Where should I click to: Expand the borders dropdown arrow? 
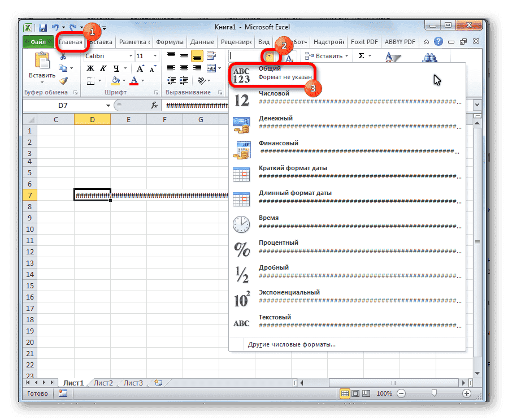click(100, 81)
